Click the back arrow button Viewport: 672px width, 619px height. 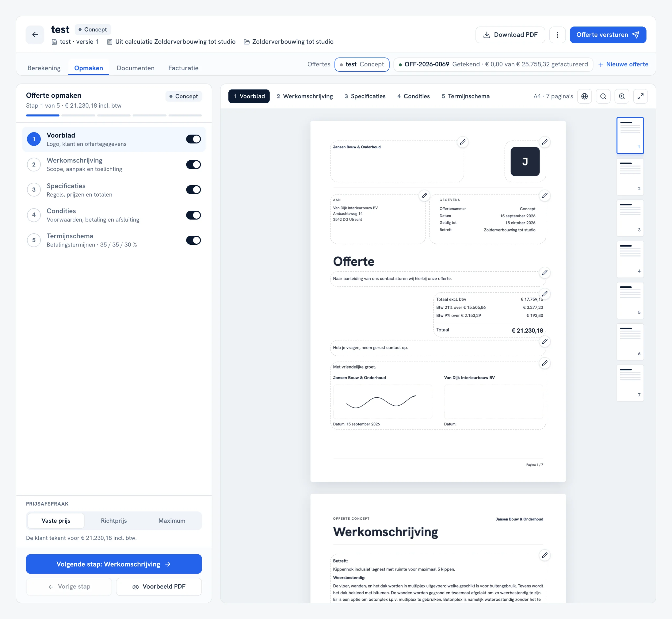[x=35, y=35]
